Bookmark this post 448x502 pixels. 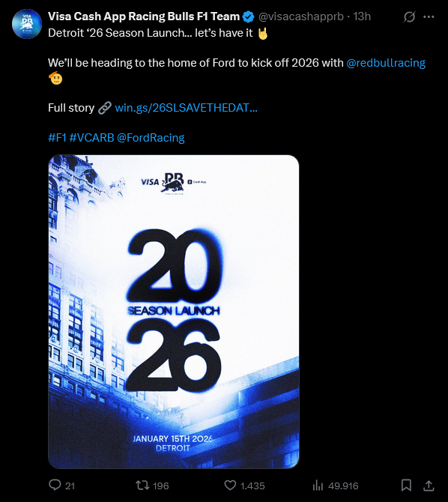click(x=406, y=486)
